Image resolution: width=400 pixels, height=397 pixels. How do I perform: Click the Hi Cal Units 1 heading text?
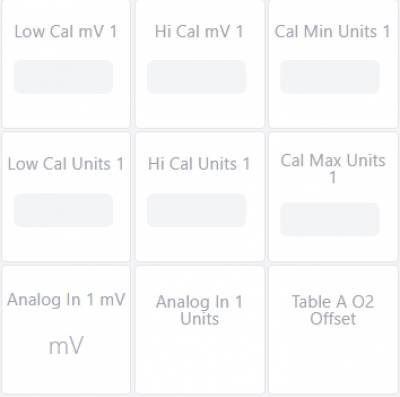[x=199, y=164]
